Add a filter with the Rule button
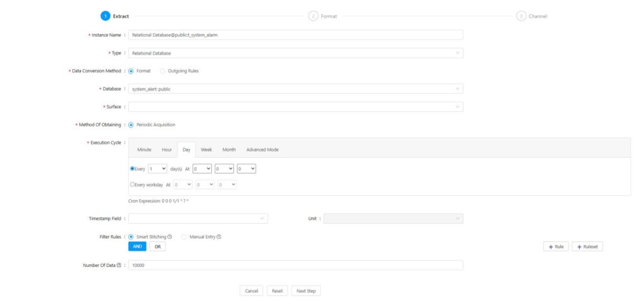Image resolution: width=644 pixels, height=301 pixels. (x=555, y=247)
